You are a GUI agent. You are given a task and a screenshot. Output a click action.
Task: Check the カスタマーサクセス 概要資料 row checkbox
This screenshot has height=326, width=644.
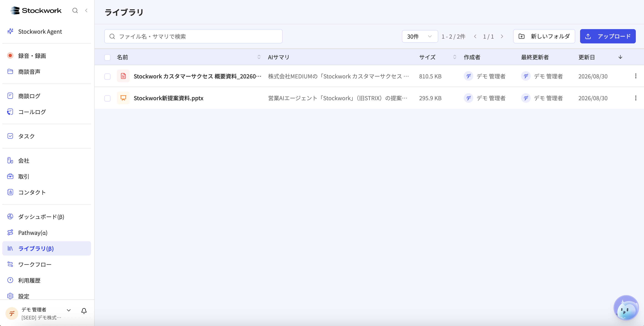point(107,76)
